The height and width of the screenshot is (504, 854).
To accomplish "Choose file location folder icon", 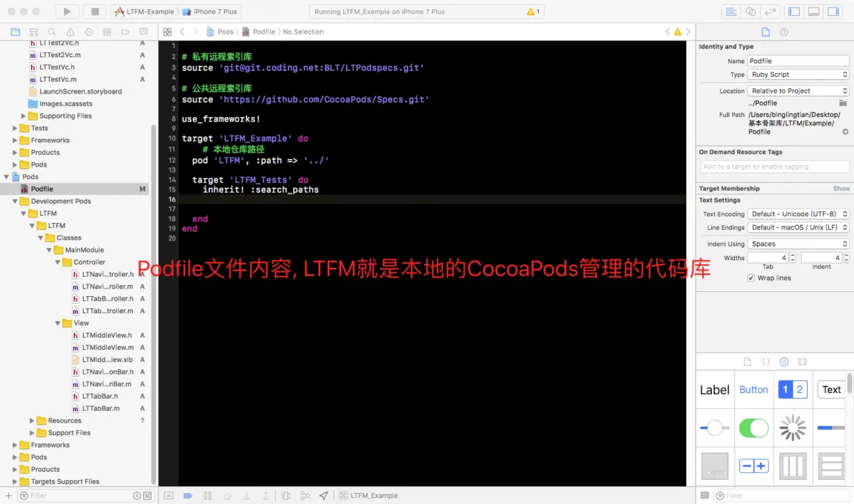I will click(843, 103).
